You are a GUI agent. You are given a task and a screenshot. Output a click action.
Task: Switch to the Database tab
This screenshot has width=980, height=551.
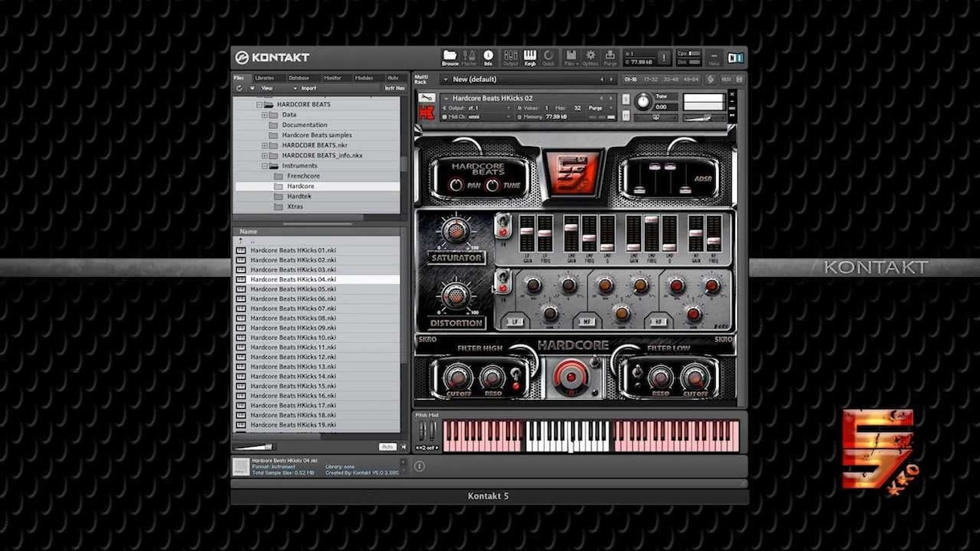299,78
